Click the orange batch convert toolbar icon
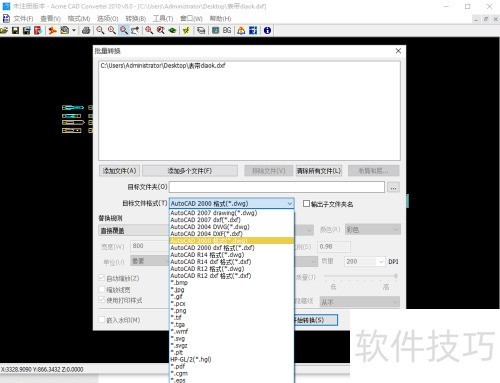The height and width of the screenshot is (383, 500). [x=52, y=31]
